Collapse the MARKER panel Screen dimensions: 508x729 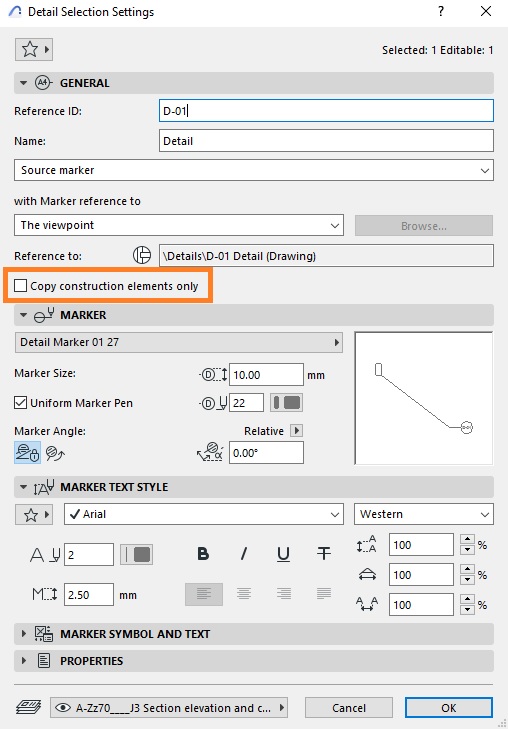[23, 315]
